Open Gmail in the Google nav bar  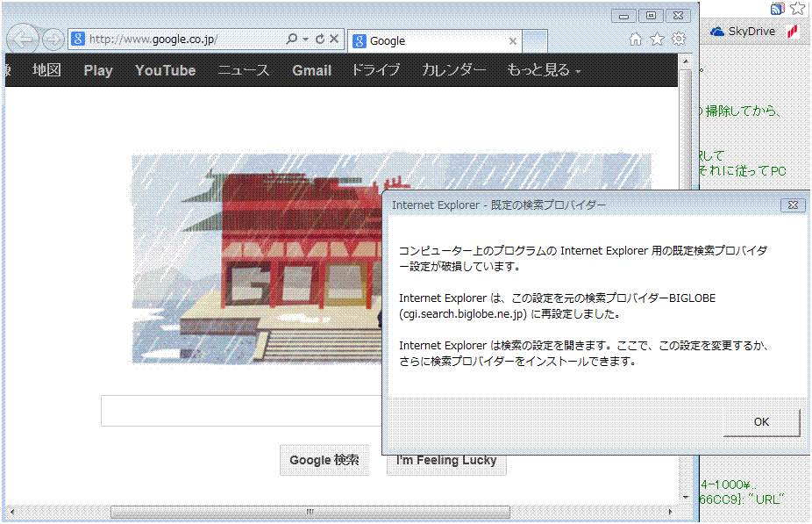[311, 70]
